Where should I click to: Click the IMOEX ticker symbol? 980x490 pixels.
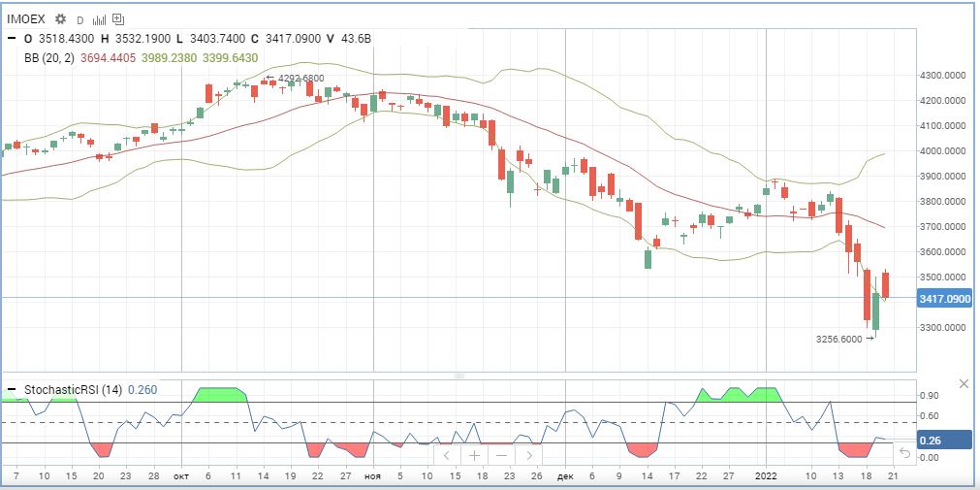click(x=26, y=19)
